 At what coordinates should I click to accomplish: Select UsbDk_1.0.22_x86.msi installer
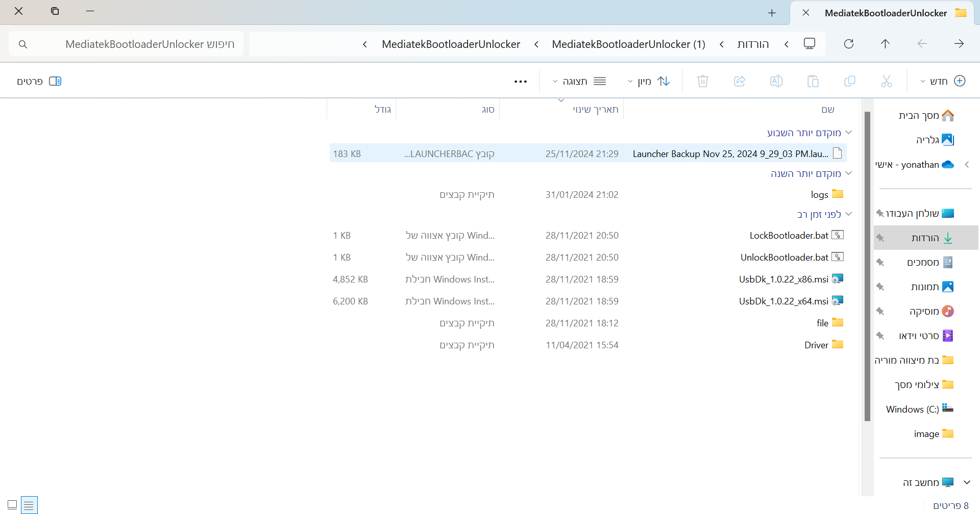(588, 279)
